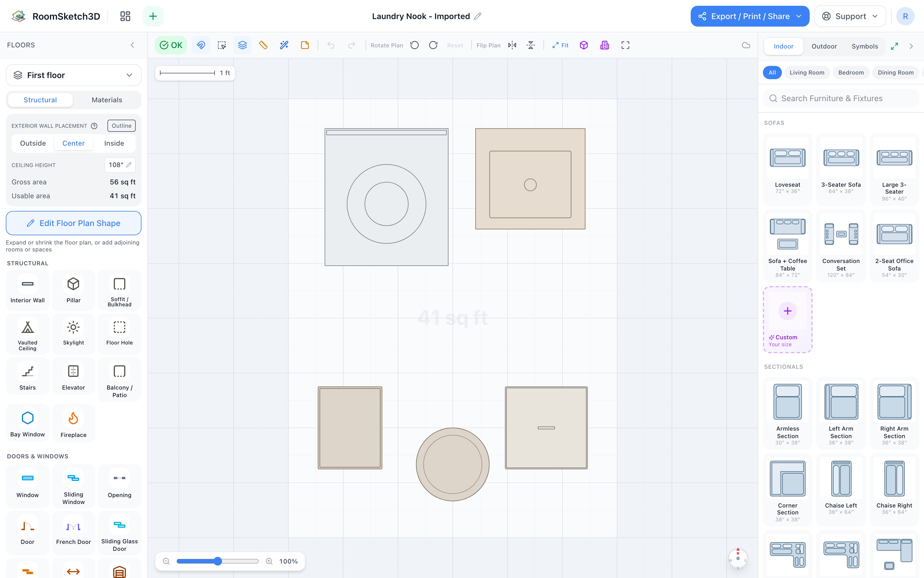924x578 pixels.
Task: Open exterior wall placement help icon
Action: [94, 126]
